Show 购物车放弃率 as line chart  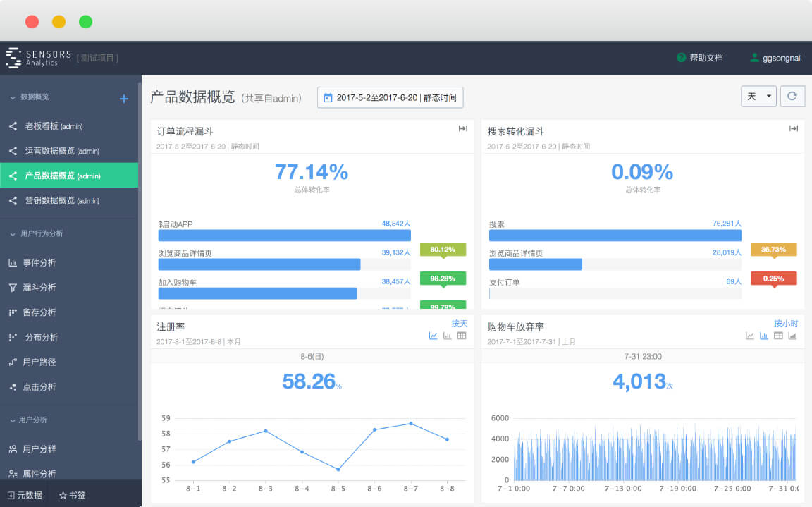[750, 336]
